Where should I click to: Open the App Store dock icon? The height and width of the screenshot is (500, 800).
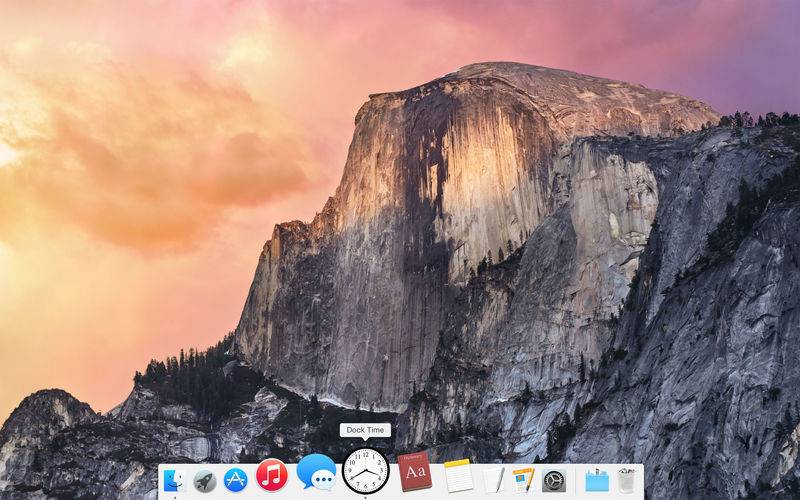point(235,480)
